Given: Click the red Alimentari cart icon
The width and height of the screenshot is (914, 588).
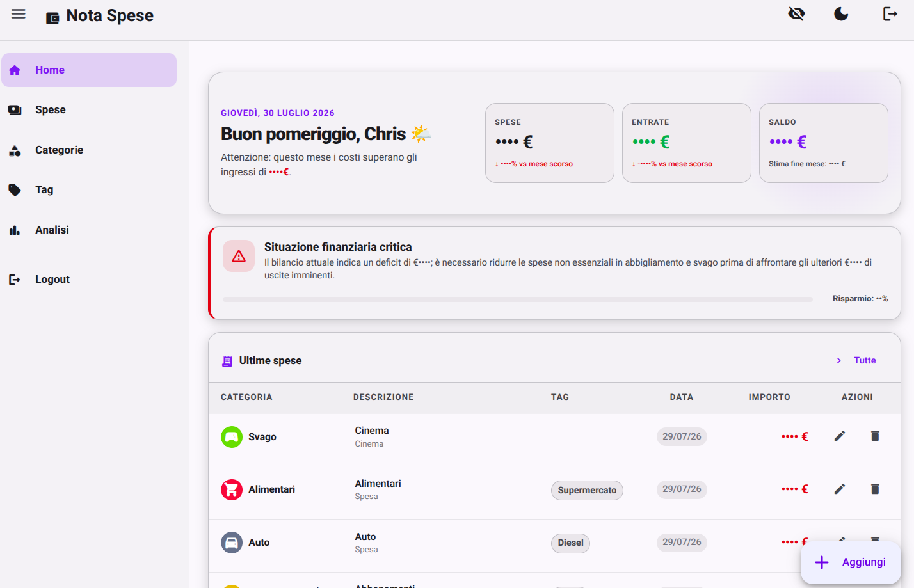Looking at the screenshot, I should point(232,490).
